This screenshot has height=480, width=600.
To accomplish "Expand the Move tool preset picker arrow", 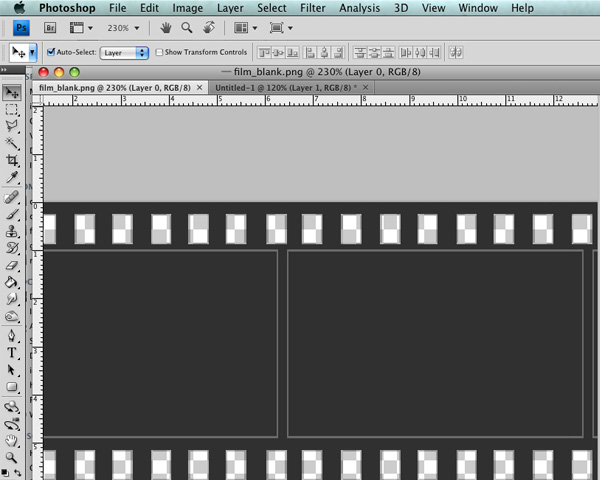I will pyautogui.click(x=33, y=52).
